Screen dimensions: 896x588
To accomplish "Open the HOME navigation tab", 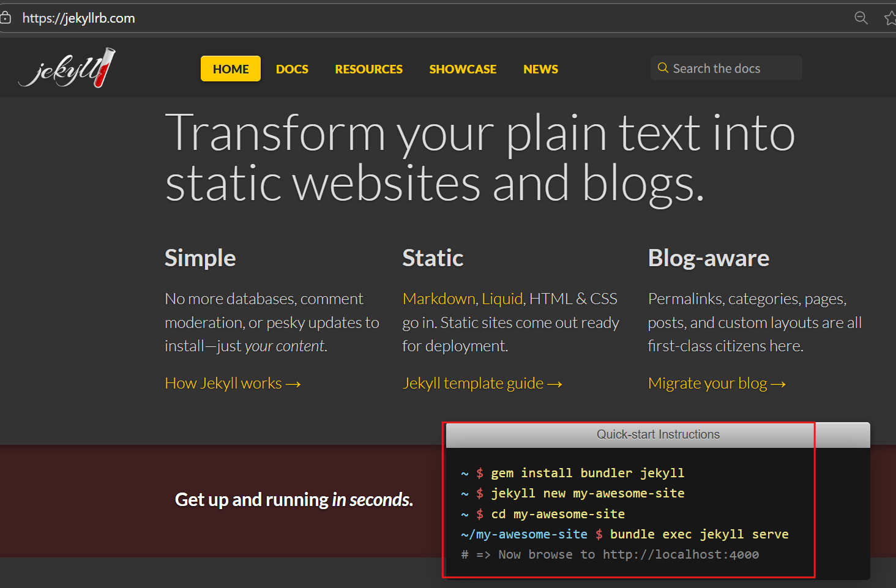I will tap(231, 69).
